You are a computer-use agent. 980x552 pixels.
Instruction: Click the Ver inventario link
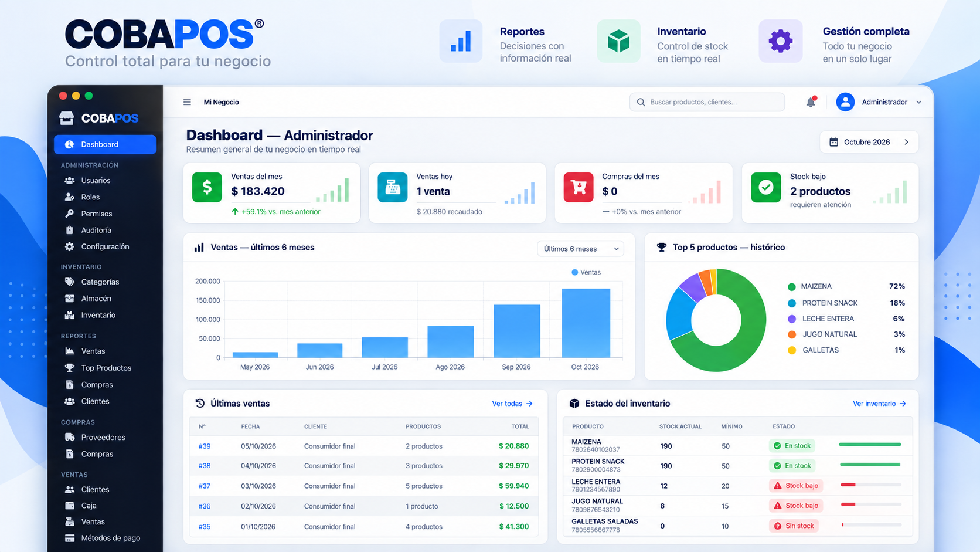879,404
